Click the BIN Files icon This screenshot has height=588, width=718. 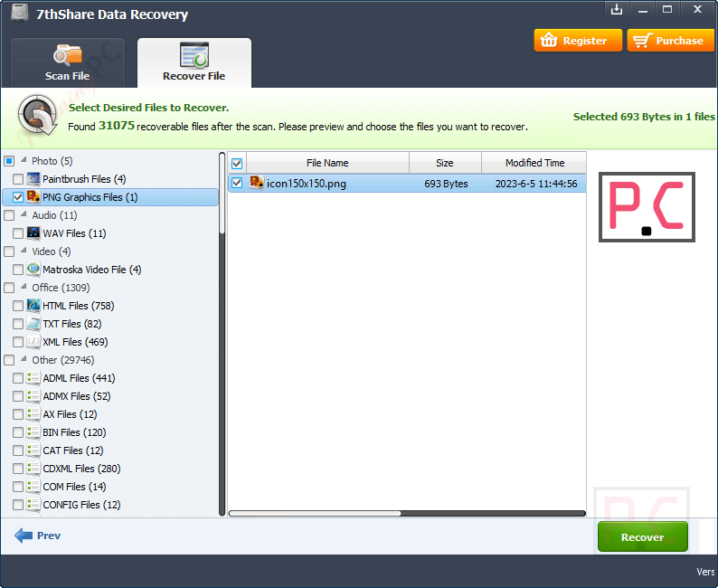click(33, 432)
